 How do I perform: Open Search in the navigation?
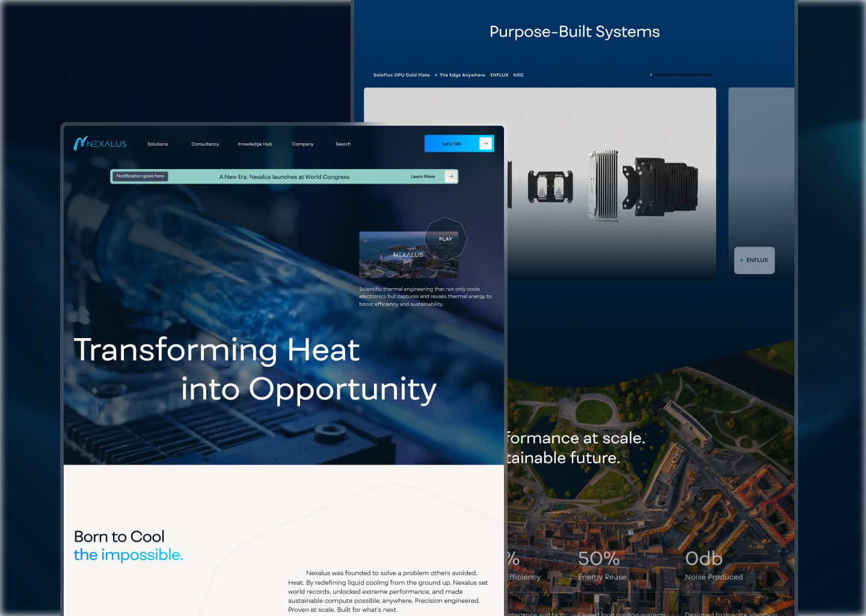pos(343,144)
